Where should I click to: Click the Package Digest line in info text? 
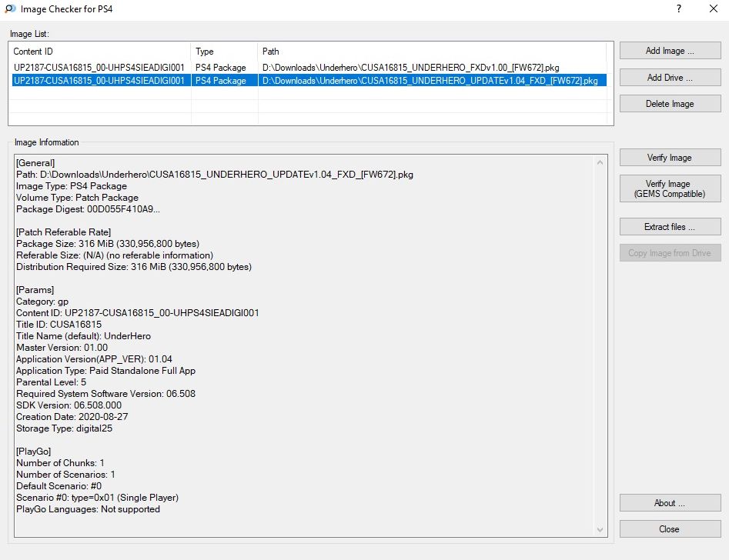click(89, 209)
